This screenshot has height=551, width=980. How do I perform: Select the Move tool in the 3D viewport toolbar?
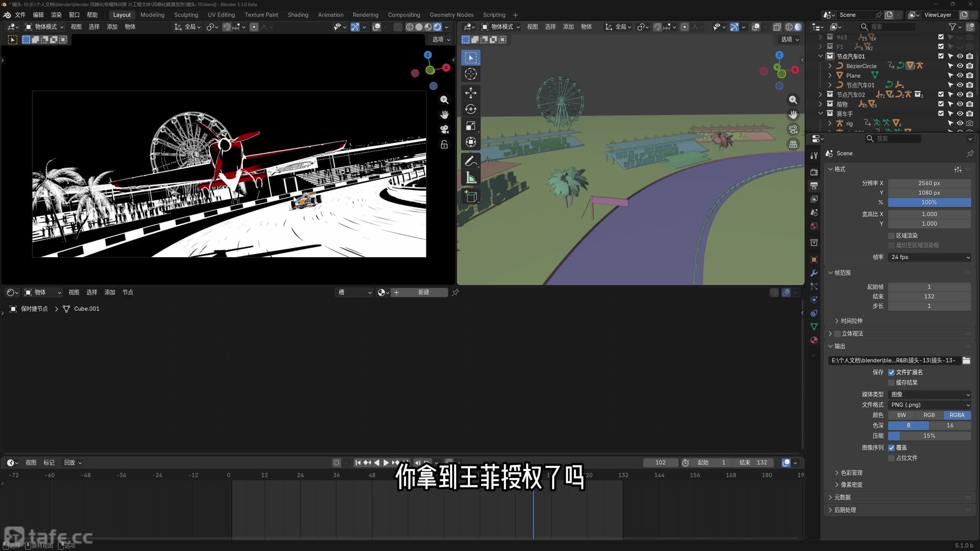[x=470, y=92]
